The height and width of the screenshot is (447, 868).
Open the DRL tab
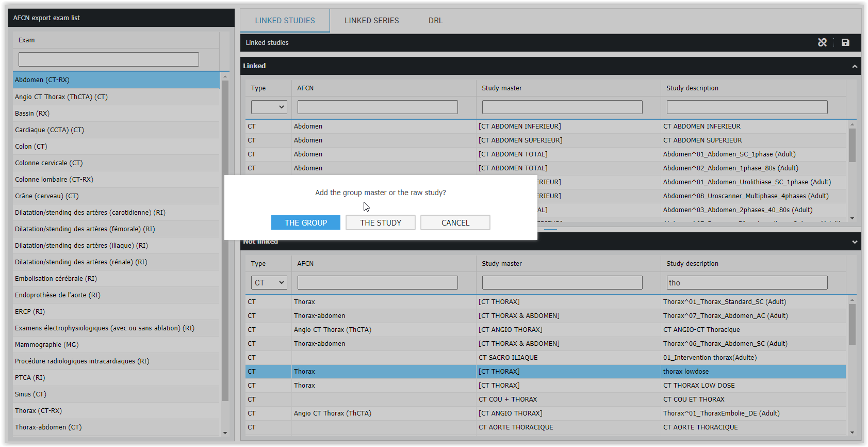435,21
